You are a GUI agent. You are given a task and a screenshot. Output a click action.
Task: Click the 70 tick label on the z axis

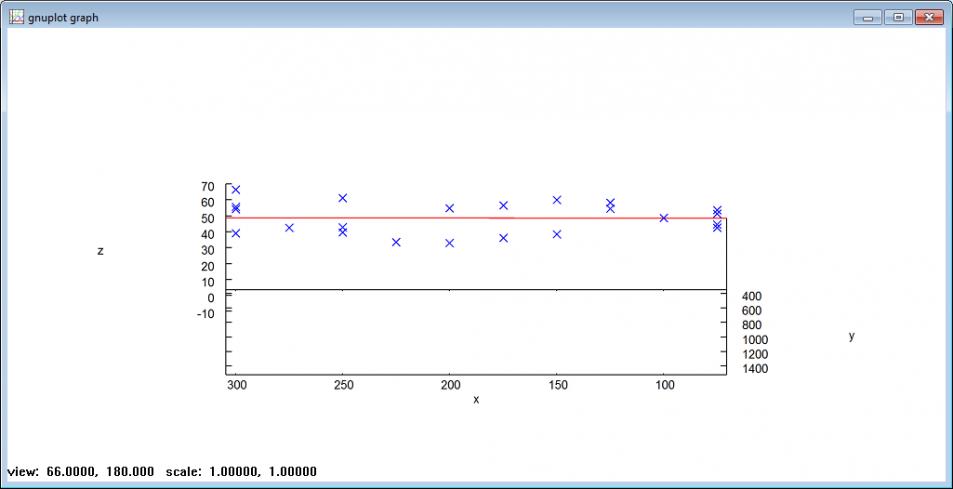(207, 186)
